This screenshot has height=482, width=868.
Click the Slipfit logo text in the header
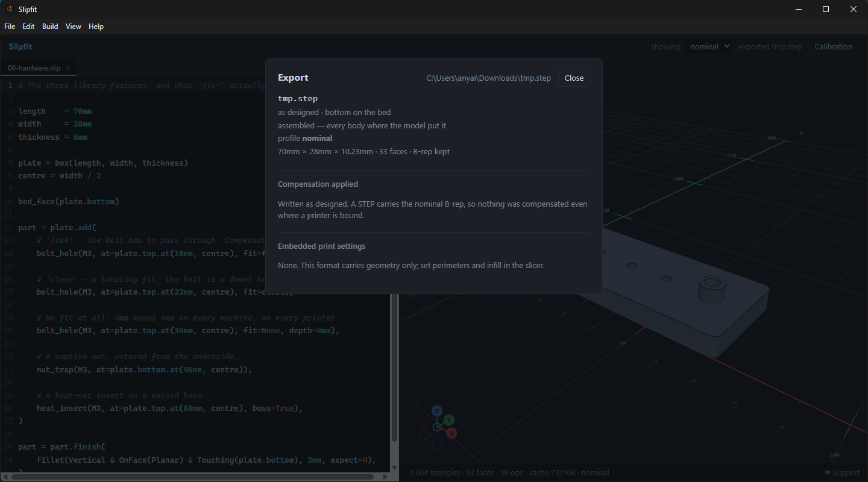[x=20, y=46]
